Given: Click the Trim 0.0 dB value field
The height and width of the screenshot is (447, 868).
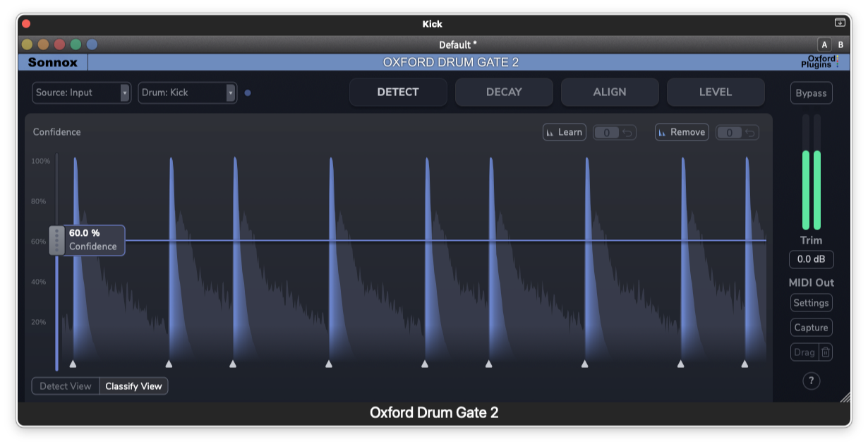Looking at the screenshot, I should pyautogui.click(x=811, y=259).
